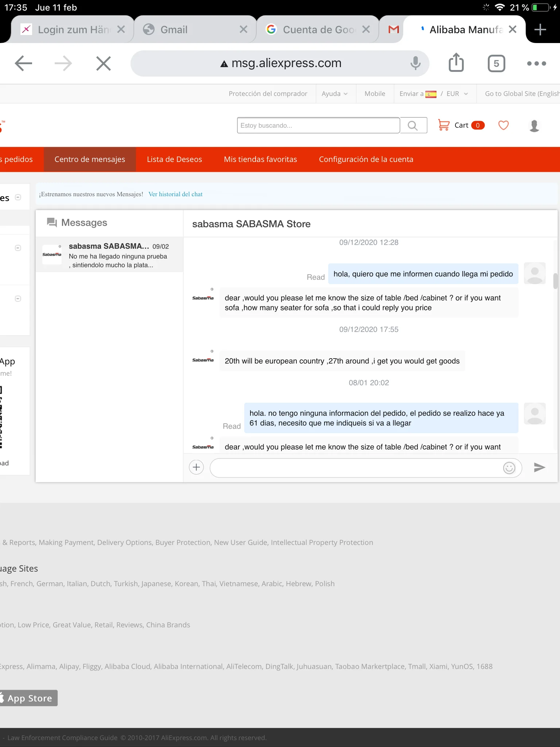
Task: Tap the forward navigation arrow
Action: [x=63, y=63]
